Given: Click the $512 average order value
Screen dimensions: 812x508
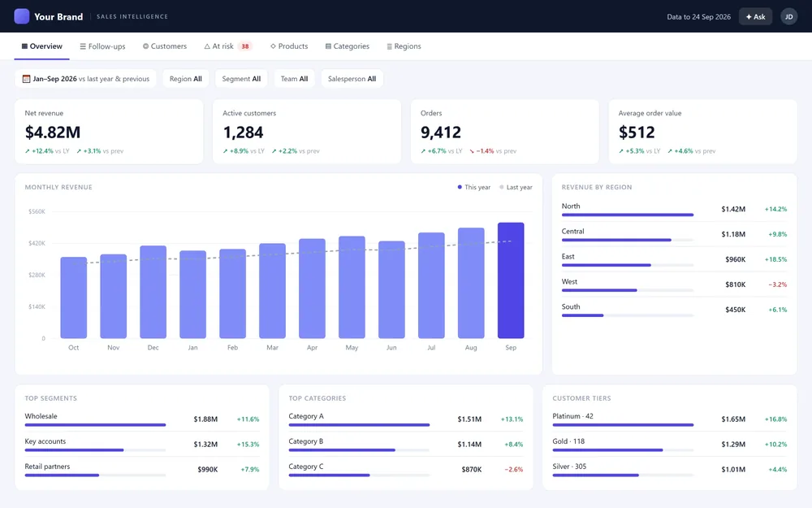Looking at the screenshot, I should tap(637, 132).
